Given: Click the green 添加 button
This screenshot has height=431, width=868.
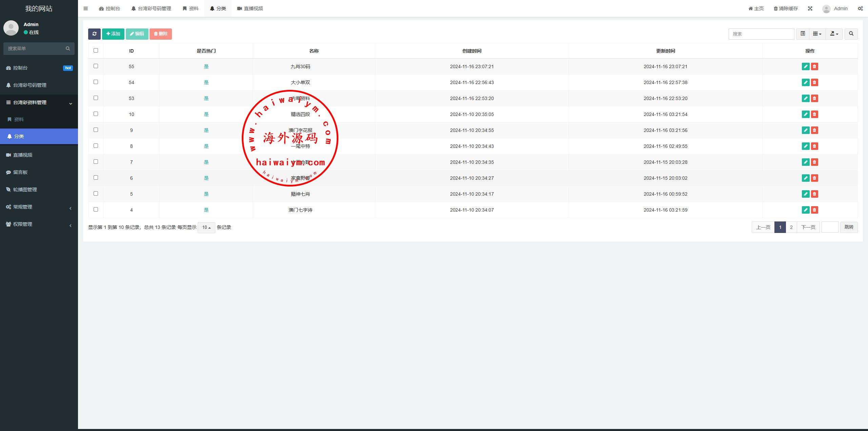Looking at the screenshot, I should pos(113,34).
